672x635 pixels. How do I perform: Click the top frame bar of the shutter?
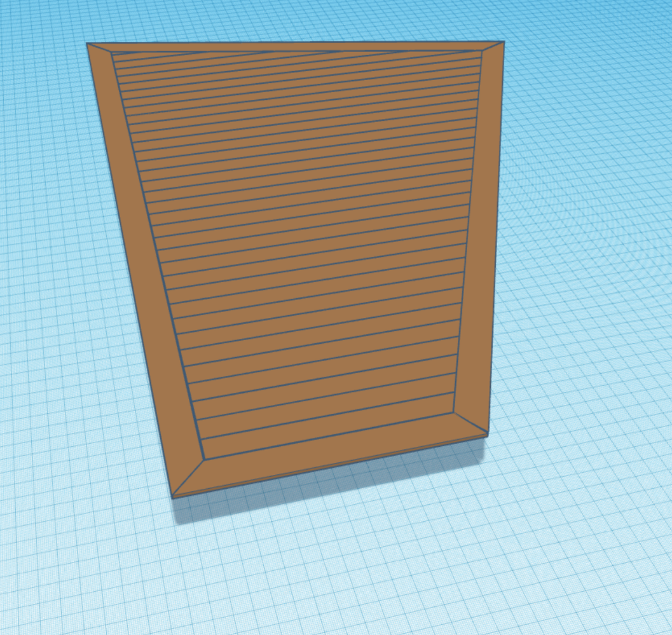(296, 46)
